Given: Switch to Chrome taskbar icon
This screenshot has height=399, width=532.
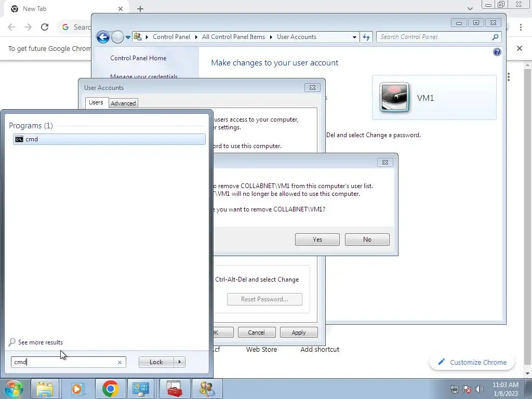Looking at the screenshot, I should coord(110,389).
